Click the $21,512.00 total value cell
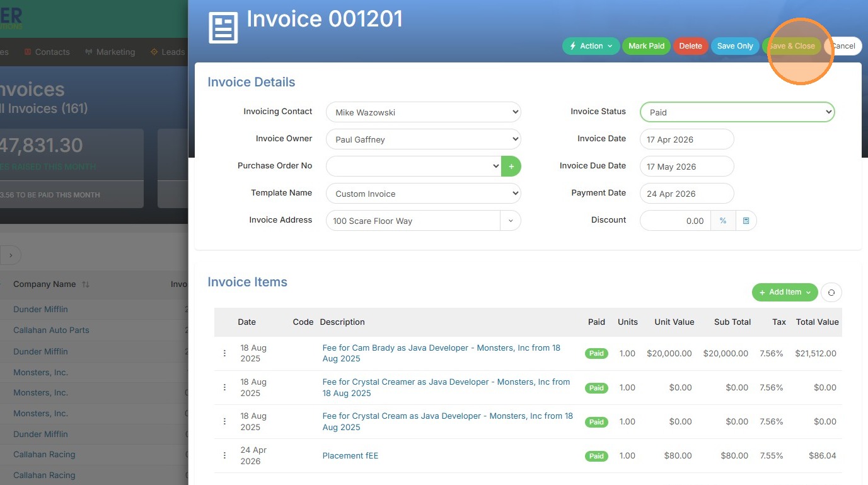This screenshot has height=485, width=868. tap(816, 353)
